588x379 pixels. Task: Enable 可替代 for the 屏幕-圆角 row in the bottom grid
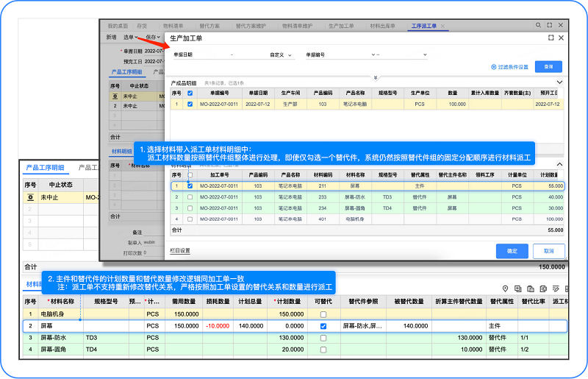click(323, 350)
